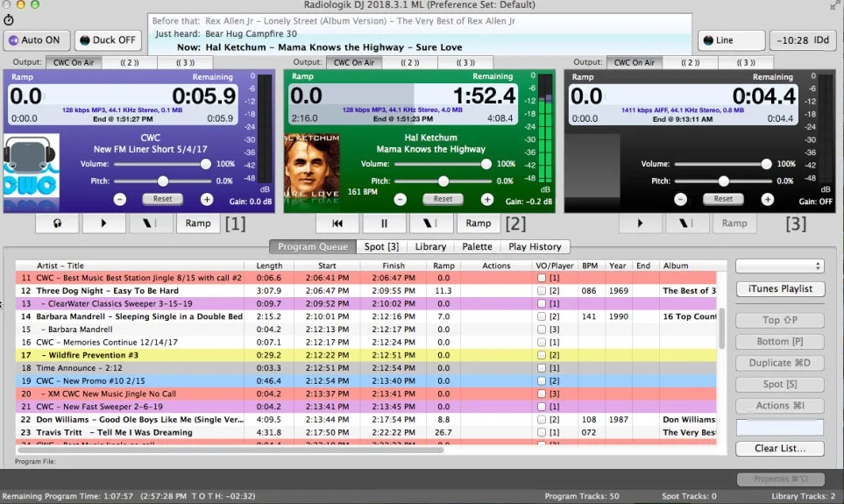Decrease pitch with minus on player 3
Viewport: 844px width, 504px height.
pos(680,199)
